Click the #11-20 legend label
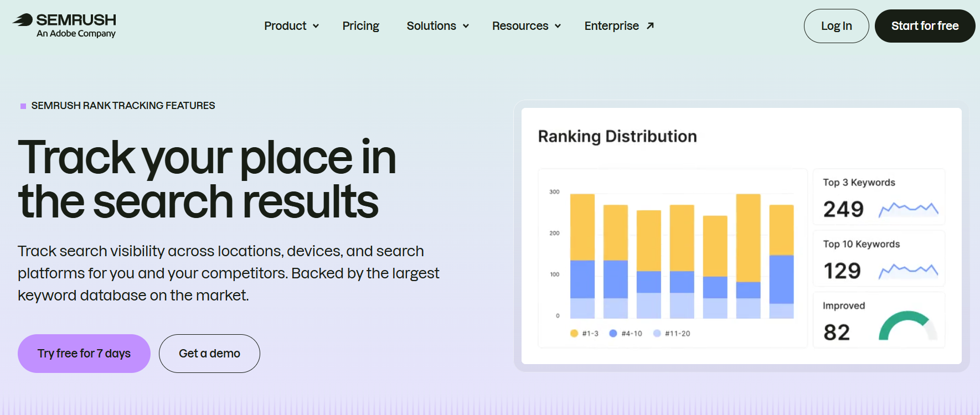This screenshot has height=415, width=980. click(678, 334)
